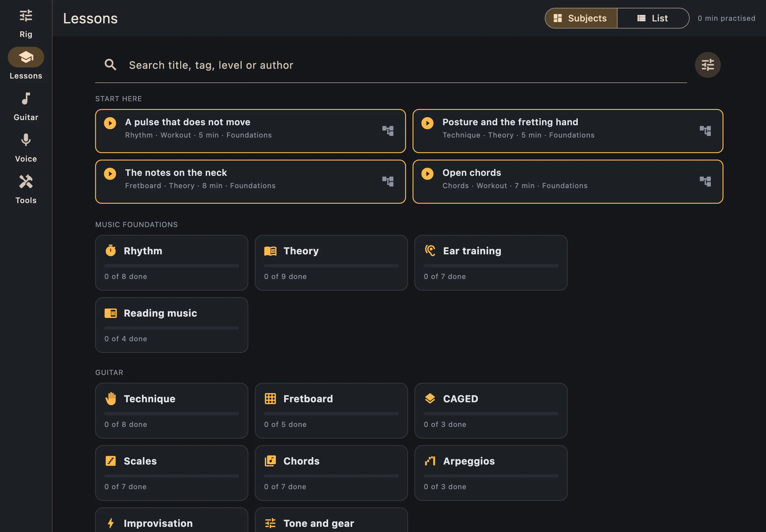This screenshot has width=766, height=532.
Task: Open the Fretboard subject card
Action: [x=331, y=411]
